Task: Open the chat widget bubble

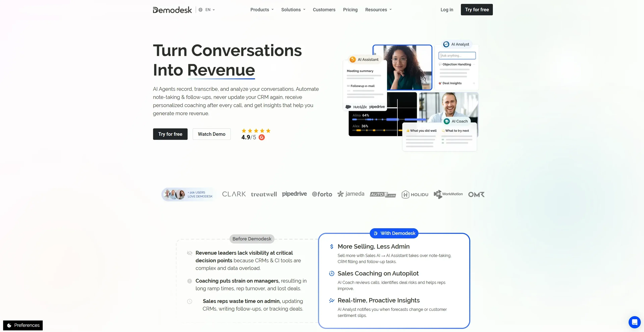Action: 634,322
